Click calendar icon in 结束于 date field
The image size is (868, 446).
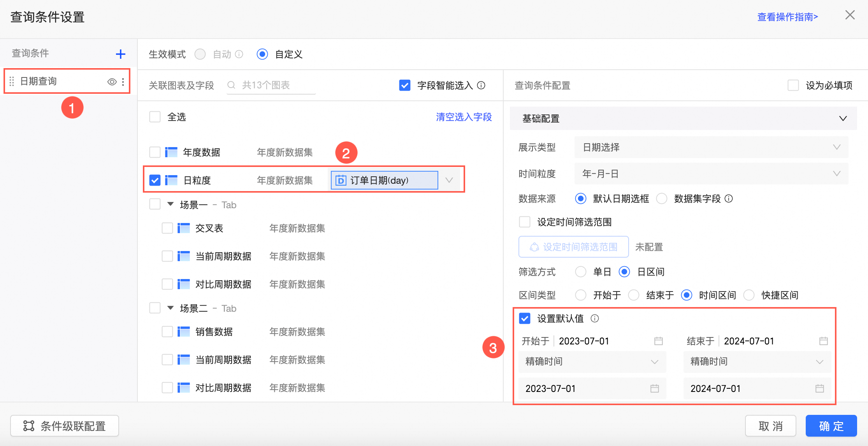click(823, 341)
